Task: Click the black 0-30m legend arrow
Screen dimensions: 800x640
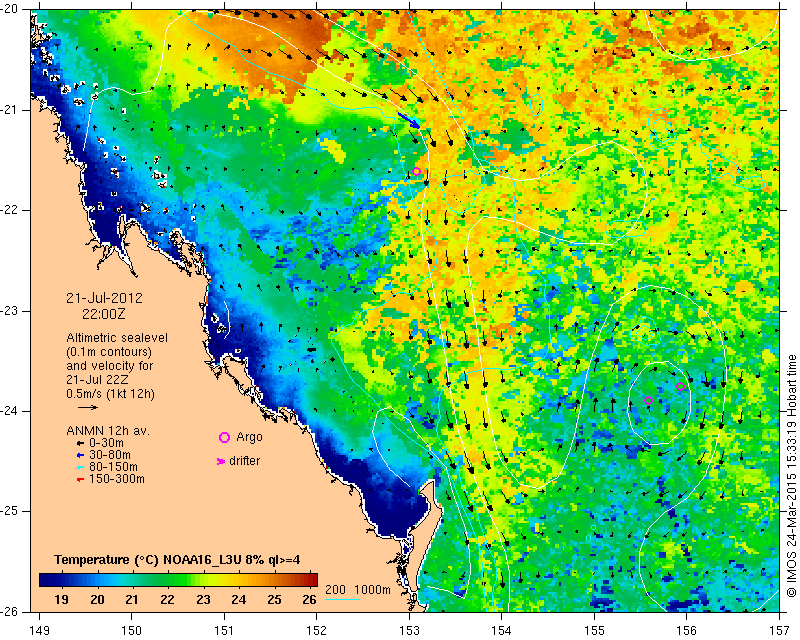Action: click(80, 443)
